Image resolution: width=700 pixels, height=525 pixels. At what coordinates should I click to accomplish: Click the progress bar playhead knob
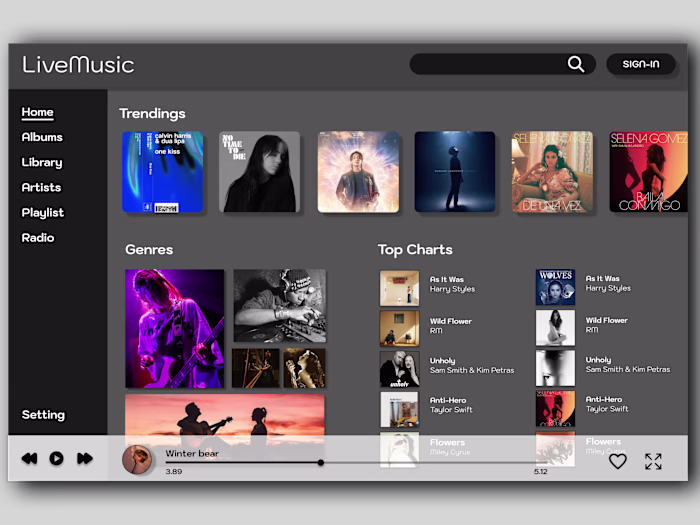click(x=321, y=463)
